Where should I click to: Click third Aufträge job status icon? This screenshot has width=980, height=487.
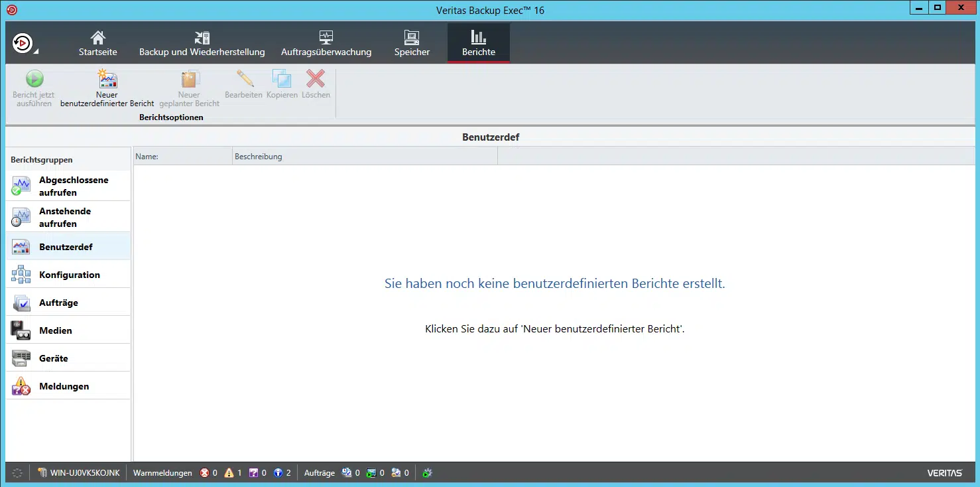coord(396,473)
